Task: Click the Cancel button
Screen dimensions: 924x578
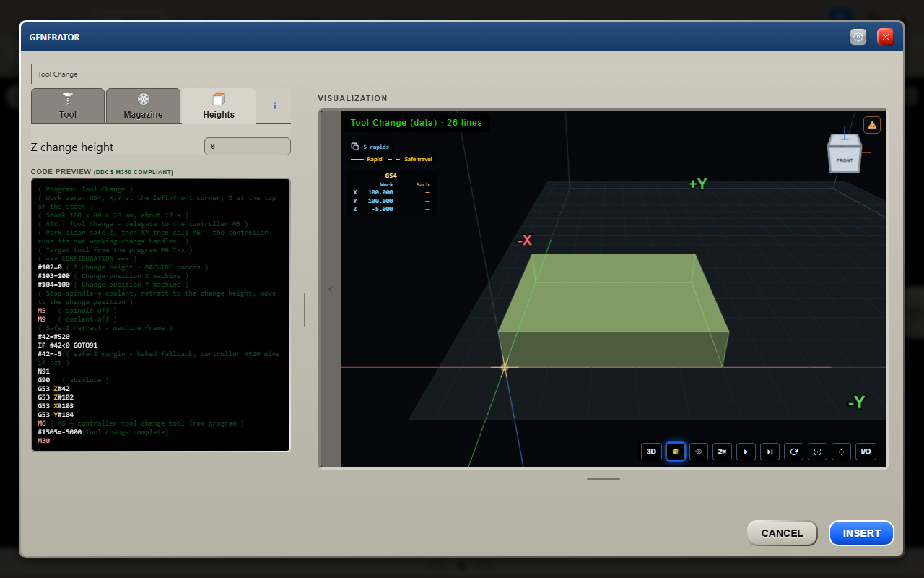Action: point(782,533)
